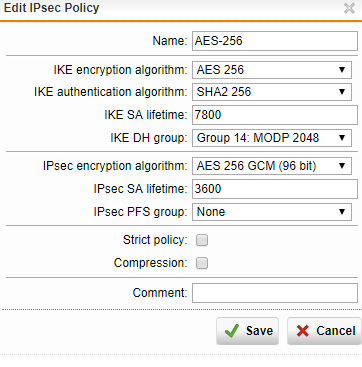Click the red X icon on Cancel
The image size is (362, 367).
click(303, 331)
